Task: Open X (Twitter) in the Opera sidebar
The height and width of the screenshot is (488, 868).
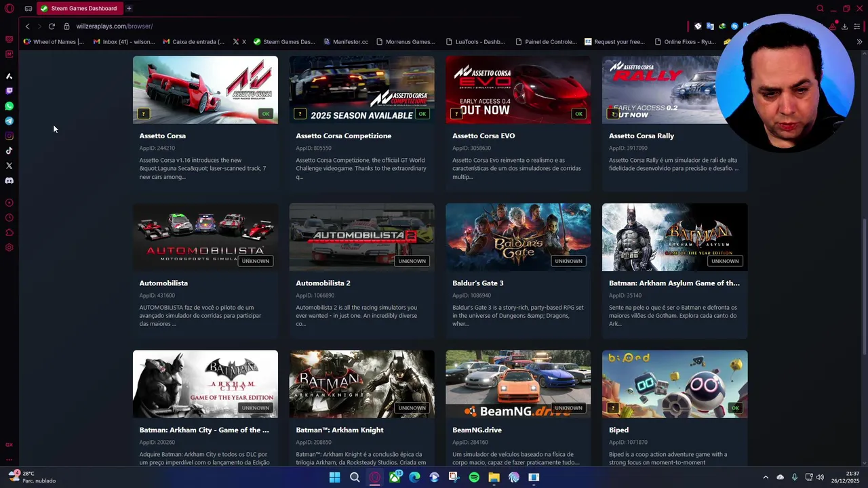Action: (x=9, y=165)
